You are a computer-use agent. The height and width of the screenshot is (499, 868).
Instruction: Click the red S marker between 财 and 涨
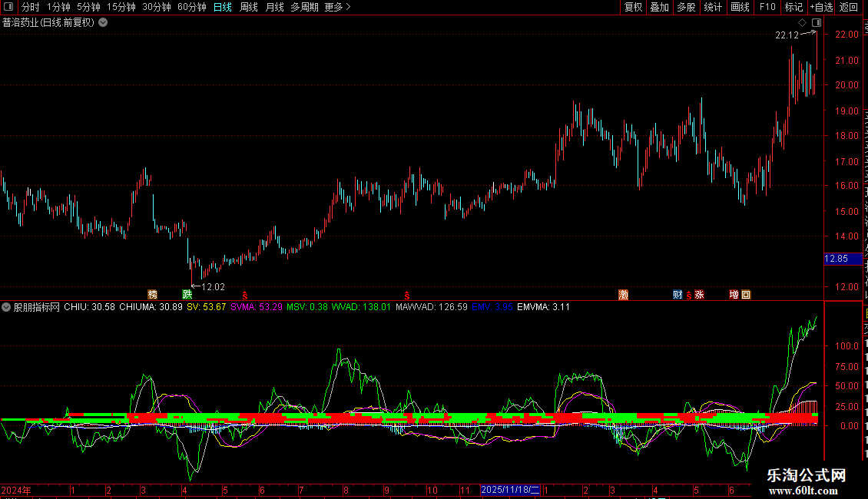coord(689,296)
